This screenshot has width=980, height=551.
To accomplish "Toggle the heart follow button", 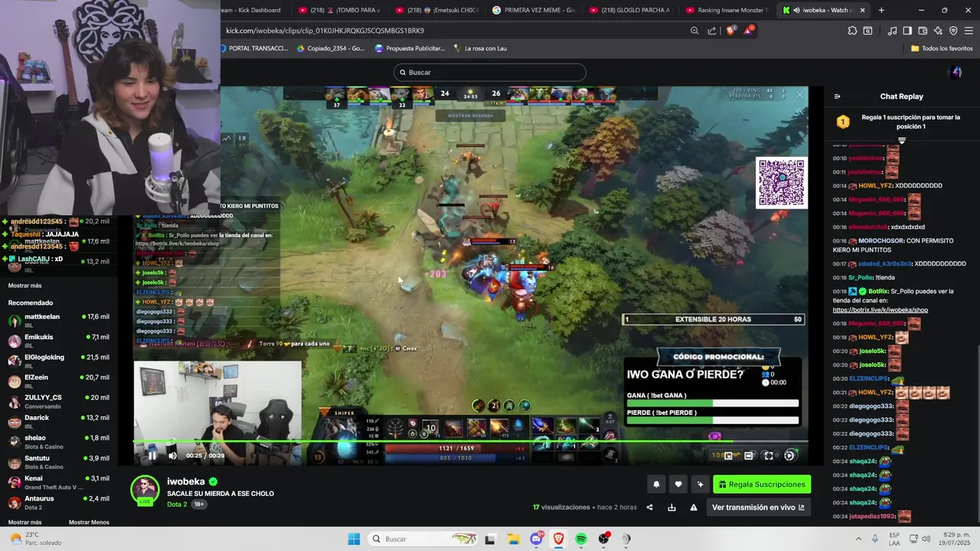I will pos(678,484).
